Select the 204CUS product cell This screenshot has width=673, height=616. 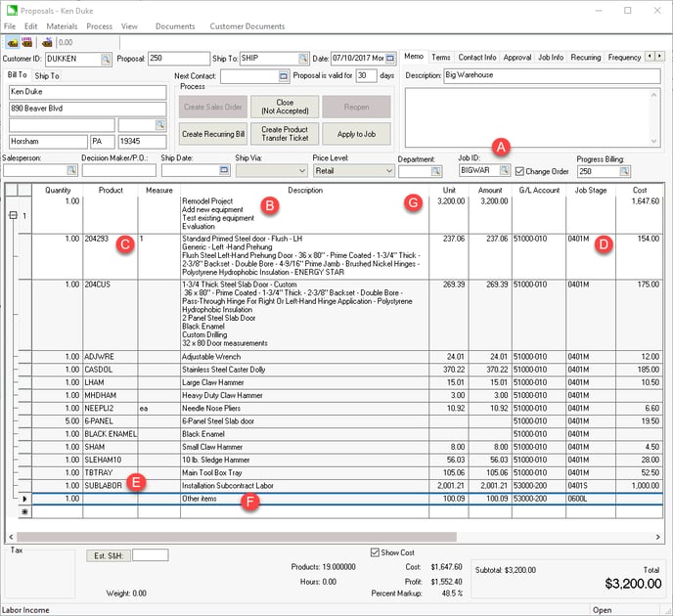coord(111,315)
